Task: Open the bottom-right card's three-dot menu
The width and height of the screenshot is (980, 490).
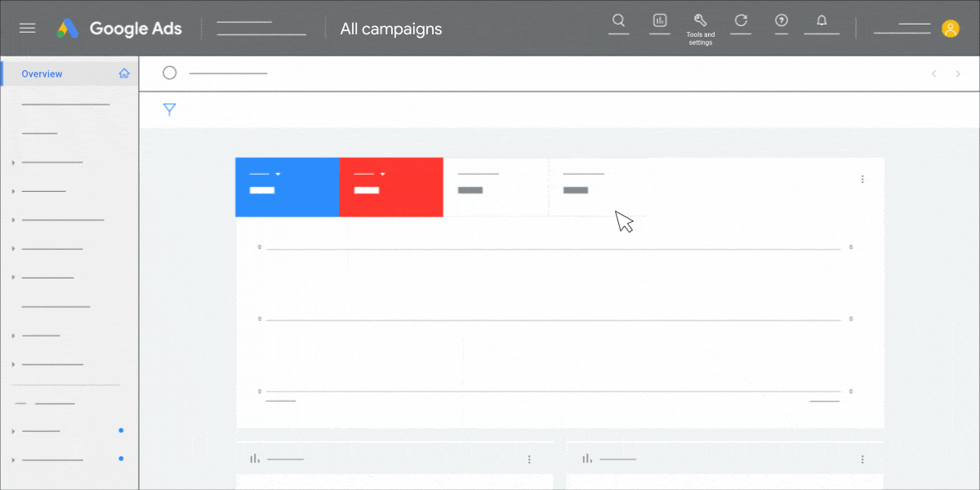Action: [862, 458]
